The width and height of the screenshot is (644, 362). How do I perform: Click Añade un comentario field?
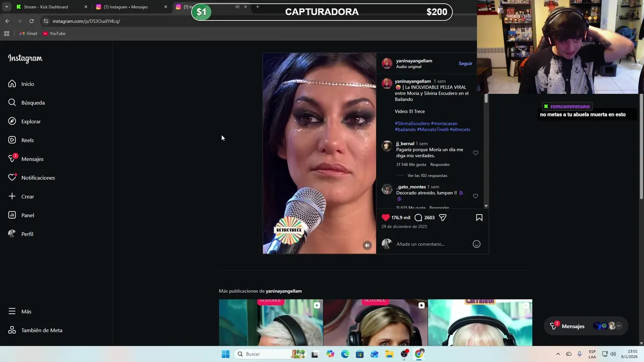[421, 244]
